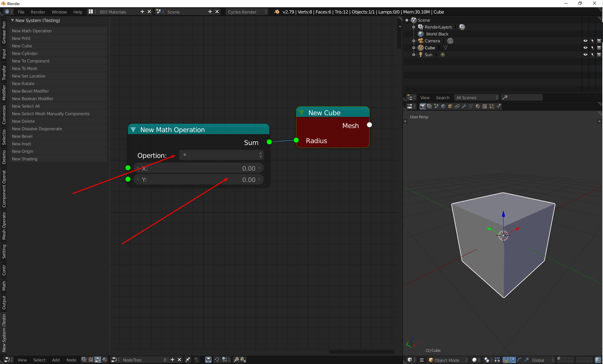Click the Y value field in Math node

pyautogui.click(x=199, y=179)
